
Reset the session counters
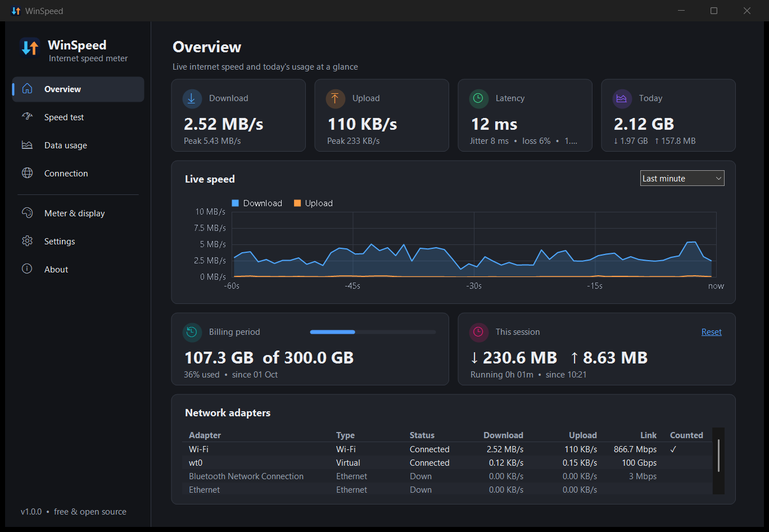point(711,332)
